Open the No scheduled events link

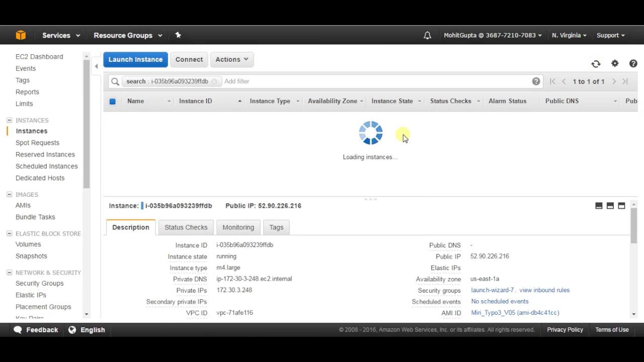point(500,301)
